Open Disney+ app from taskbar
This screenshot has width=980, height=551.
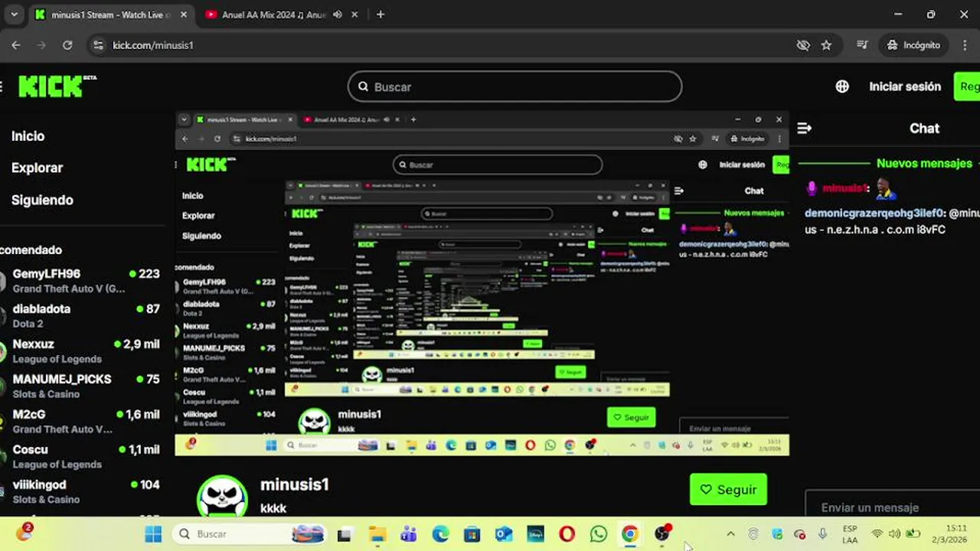tap(535, 534)
